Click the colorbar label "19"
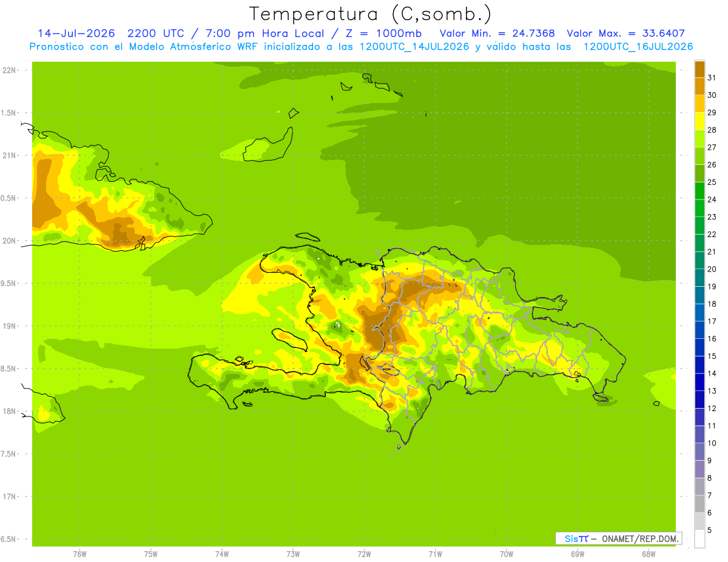This screenshot has width=728, height=562. tap(712, 286)
